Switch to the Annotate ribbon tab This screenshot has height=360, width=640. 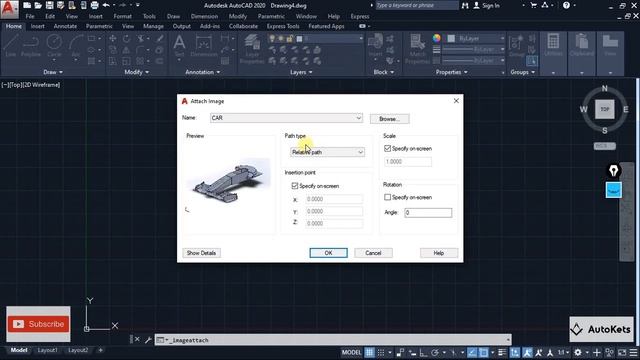pyautogui.click(x=65, y=26)
